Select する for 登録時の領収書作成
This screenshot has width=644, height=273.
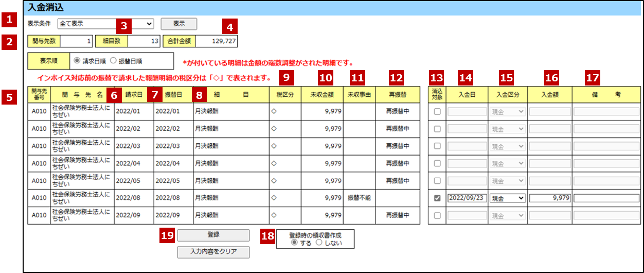(295, 243)
